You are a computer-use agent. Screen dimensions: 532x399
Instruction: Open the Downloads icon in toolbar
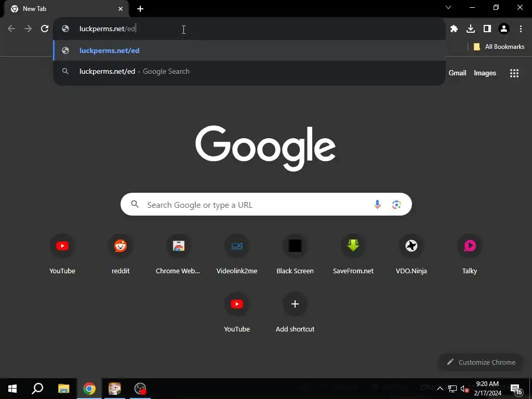tap(471, 29)
